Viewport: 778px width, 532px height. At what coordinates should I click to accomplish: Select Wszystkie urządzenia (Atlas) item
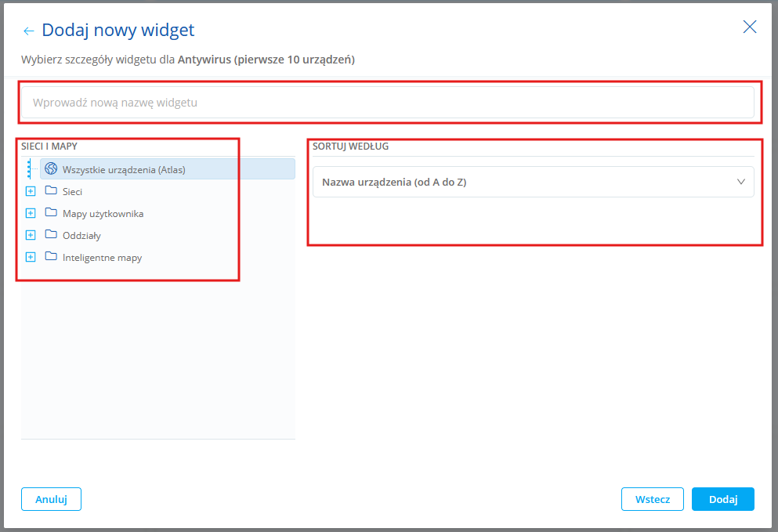tap(124, 169)
